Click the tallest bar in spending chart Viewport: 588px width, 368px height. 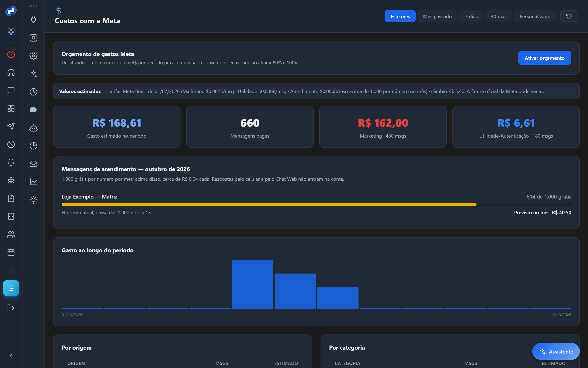252,285
